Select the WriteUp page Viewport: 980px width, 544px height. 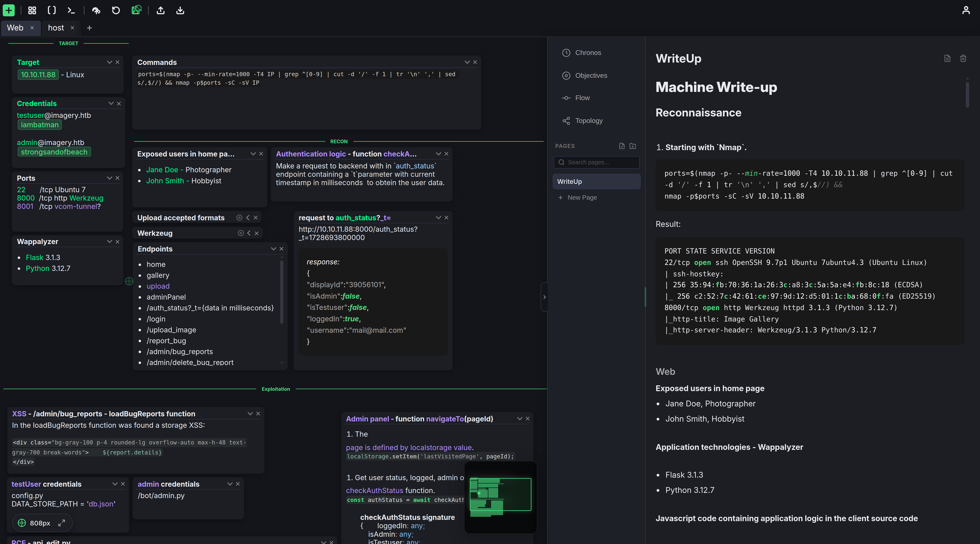click(597, 182)
